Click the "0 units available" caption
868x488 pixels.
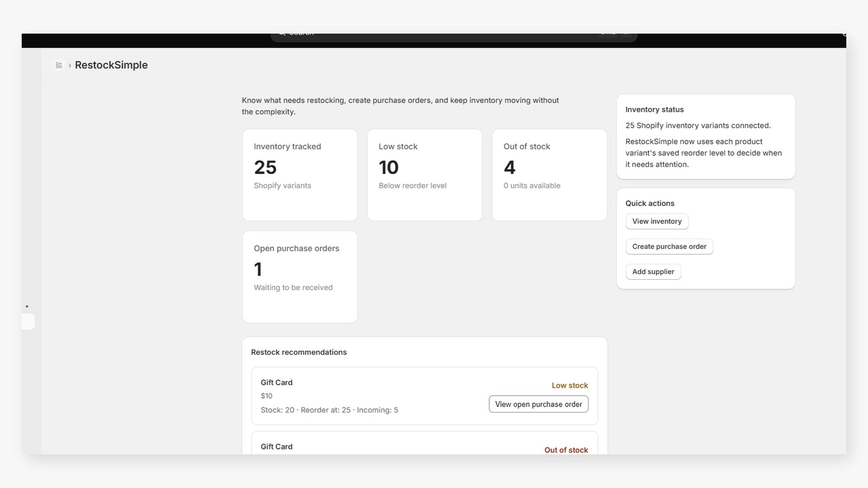532,185
